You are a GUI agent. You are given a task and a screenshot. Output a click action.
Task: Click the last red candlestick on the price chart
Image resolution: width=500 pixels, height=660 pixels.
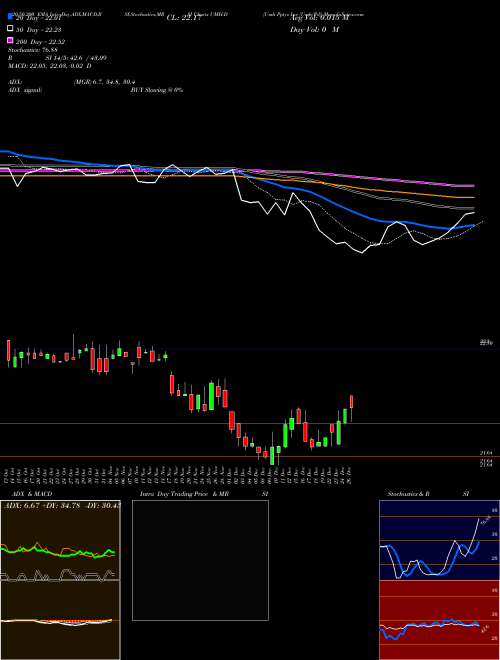[x=351, y=402]
